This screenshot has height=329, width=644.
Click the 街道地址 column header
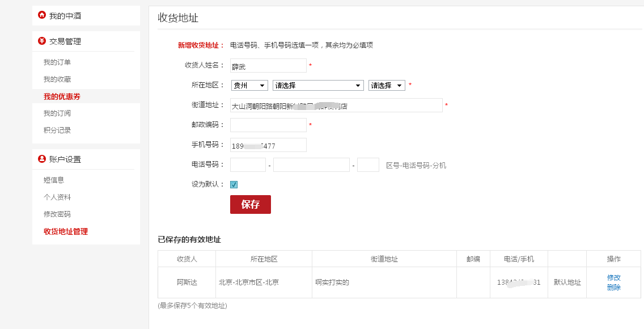pyautogui.click(x=384, y=259)
